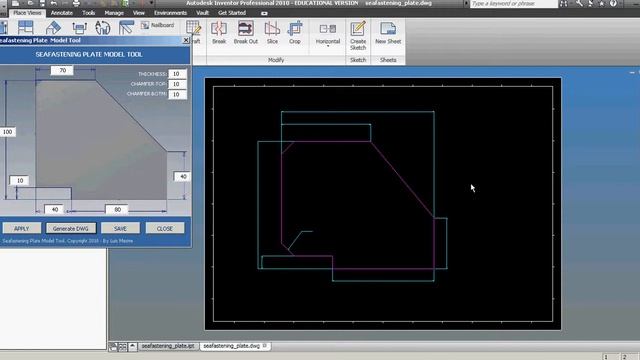Select the Projected view icon
This screenshot has width=640, height=360.
(25, 28)
